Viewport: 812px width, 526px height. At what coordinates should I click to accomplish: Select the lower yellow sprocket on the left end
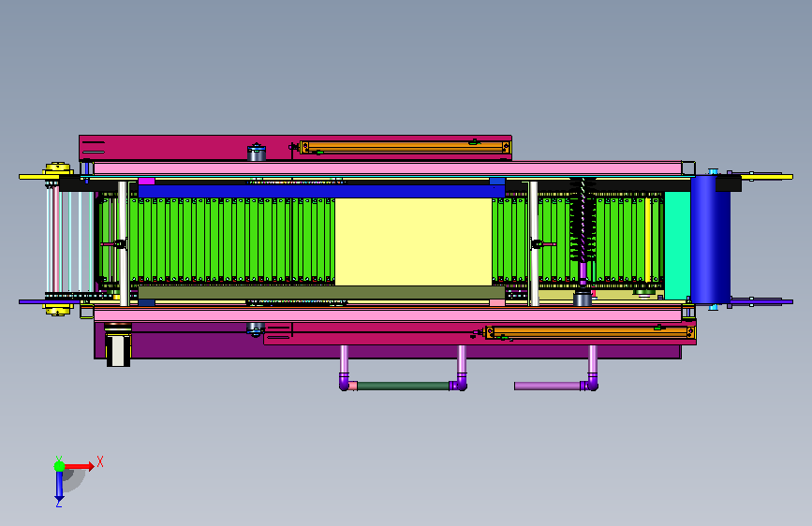[x=57, y=310]
